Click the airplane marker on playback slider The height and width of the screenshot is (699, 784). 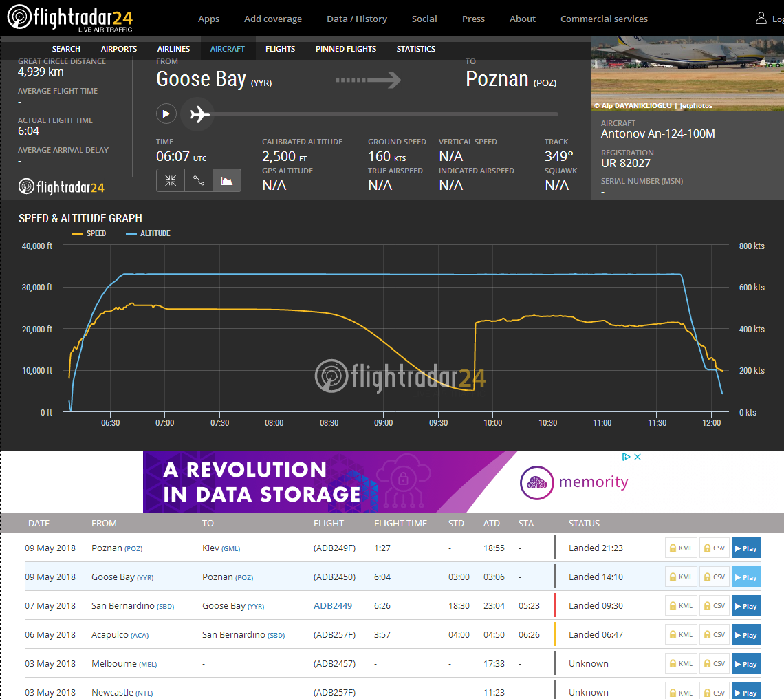pyautogui.click(x=199, y=114)
